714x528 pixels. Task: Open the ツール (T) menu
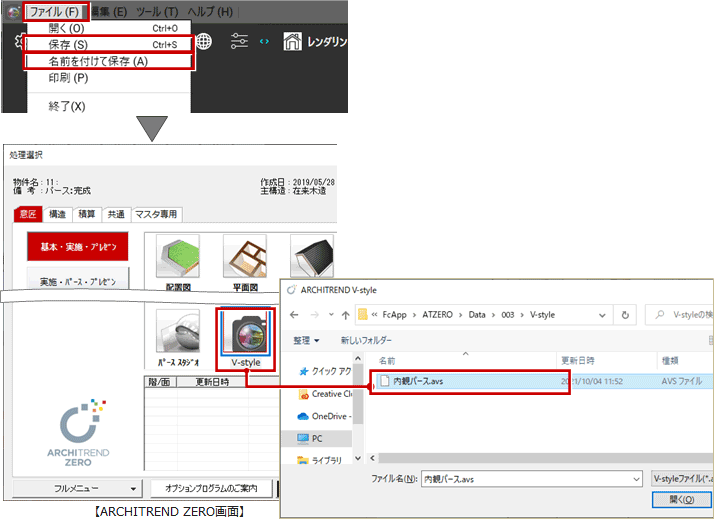[157, 11]
